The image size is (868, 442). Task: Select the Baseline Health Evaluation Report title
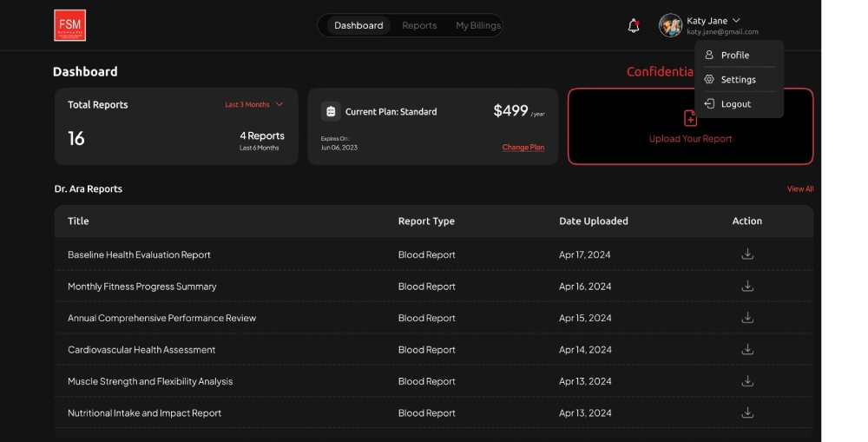click(139, 254)
